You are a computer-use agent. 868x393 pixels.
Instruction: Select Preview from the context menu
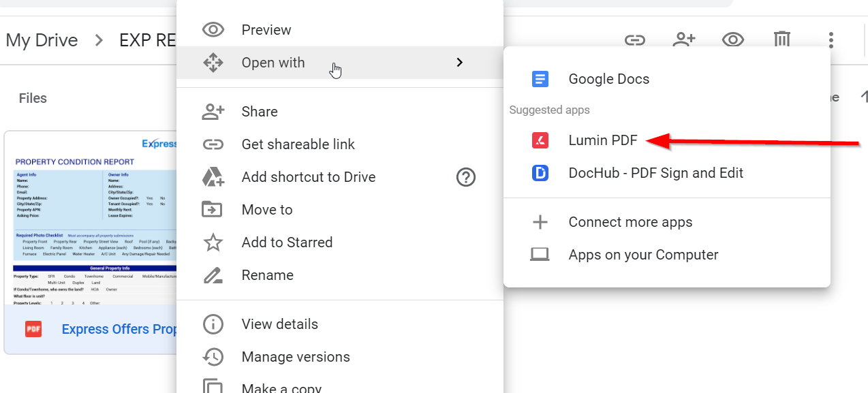pyautogui.click(x=340, y=30)
